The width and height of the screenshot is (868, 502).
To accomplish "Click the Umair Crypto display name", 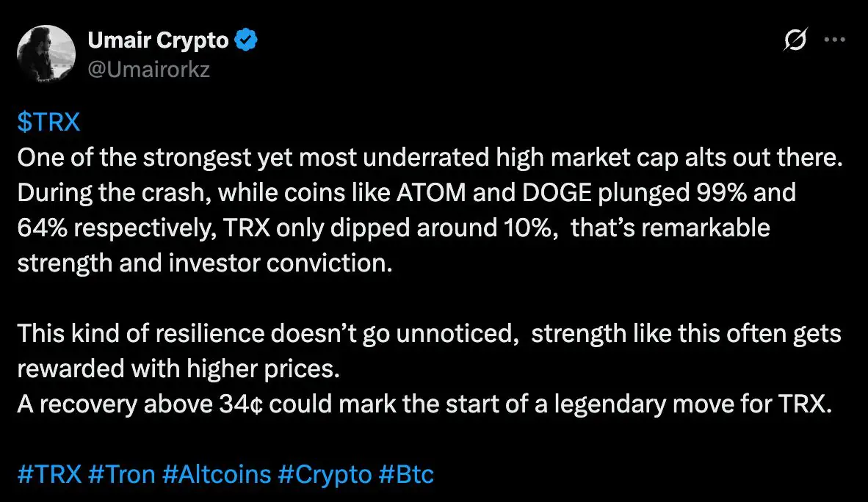I will [158, 40].
